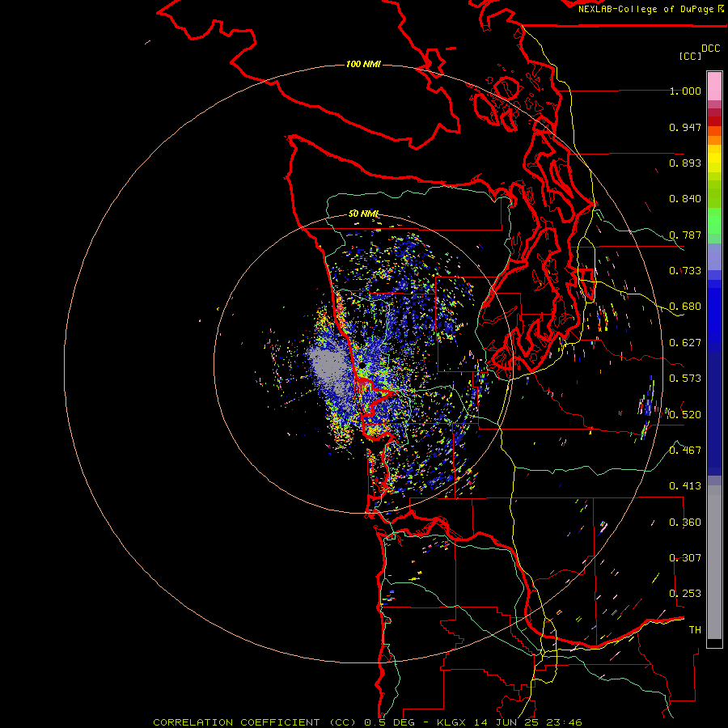Image resolution: width=728 pixels, height=728 pixels.
Task: Select the 0.520 scale value
Action: [x=685, y=415]
